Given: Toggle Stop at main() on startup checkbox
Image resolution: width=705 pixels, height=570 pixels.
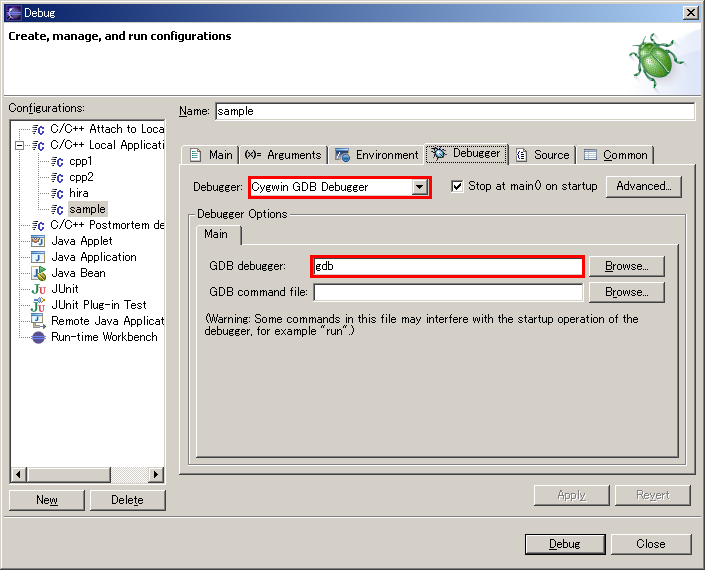Looking at the screenshot, I should [457, 186].
